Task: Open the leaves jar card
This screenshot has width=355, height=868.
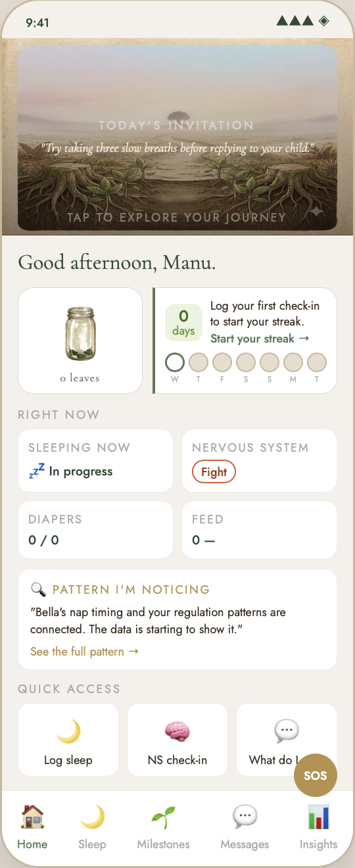Action: (x=80, y=341)
